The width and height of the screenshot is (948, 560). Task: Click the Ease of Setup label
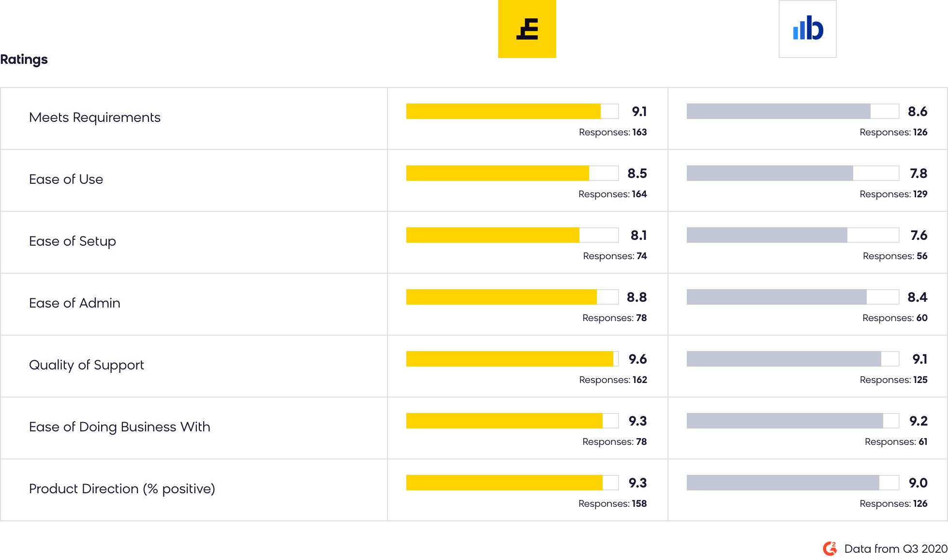73,241
